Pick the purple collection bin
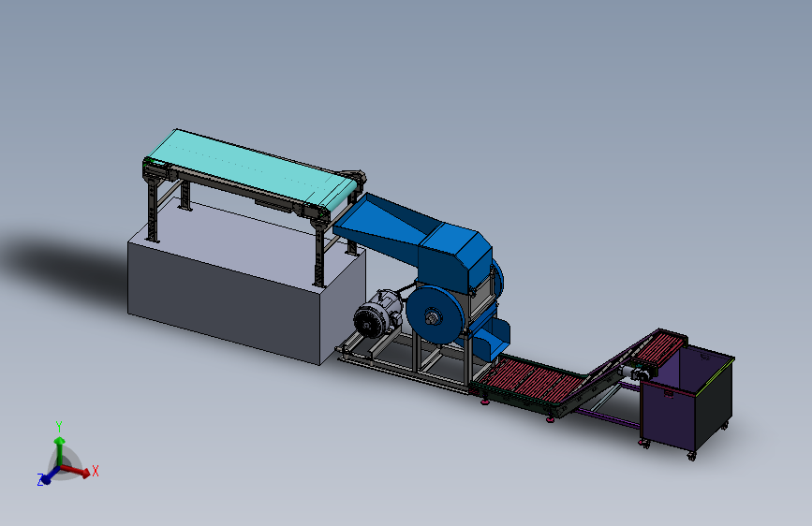Image resolution: width=812 pixels, height=526 pixels. pyautogui.click(x=687, y=399)
